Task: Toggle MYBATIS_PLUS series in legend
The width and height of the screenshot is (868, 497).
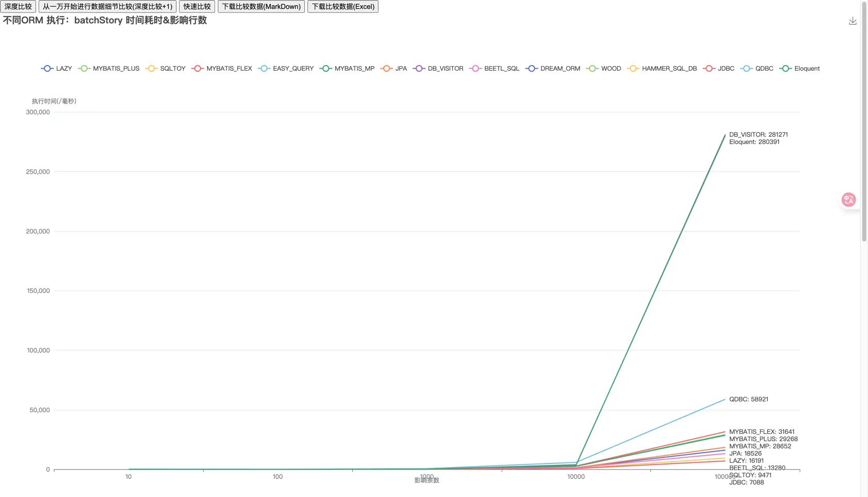Action: click(x=109, y=69)
